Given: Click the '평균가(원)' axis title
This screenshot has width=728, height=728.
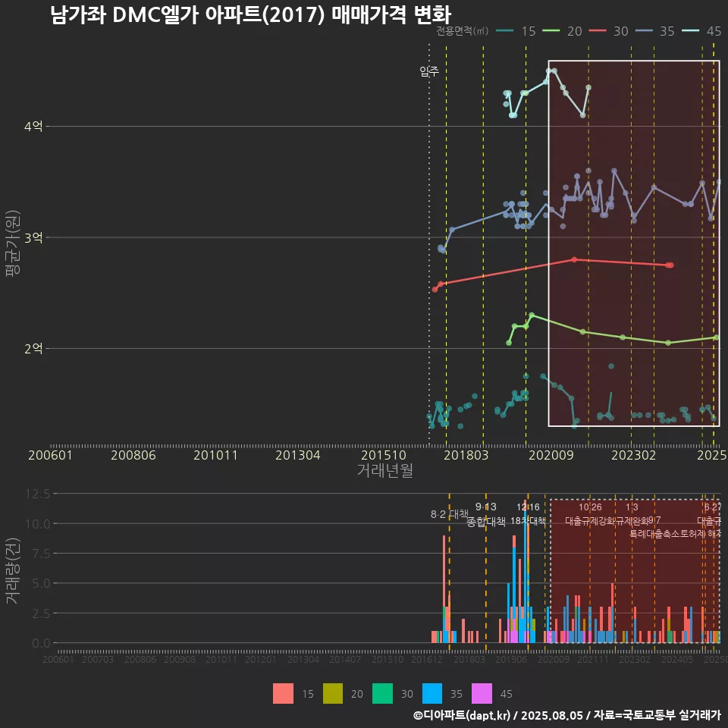Looking at the screenshot, I should tap(12, 243).
